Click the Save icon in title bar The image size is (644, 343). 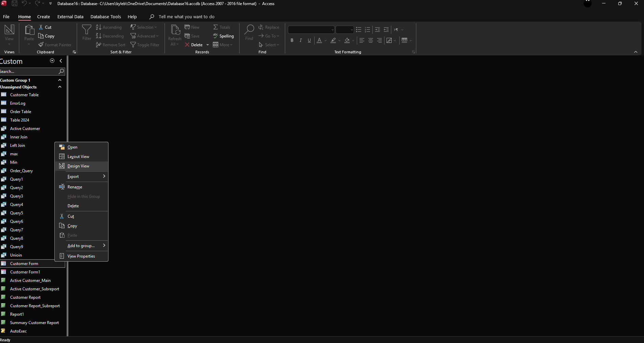click(15, 3)
